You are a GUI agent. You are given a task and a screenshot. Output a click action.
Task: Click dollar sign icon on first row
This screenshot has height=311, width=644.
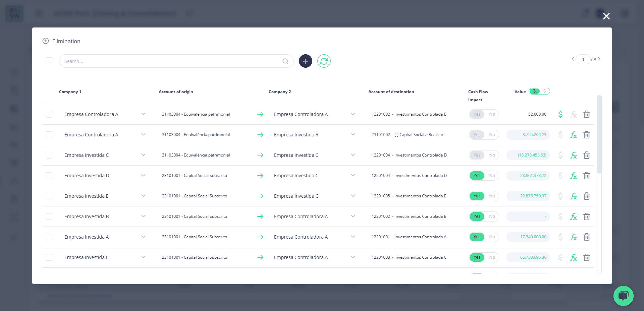560,114
